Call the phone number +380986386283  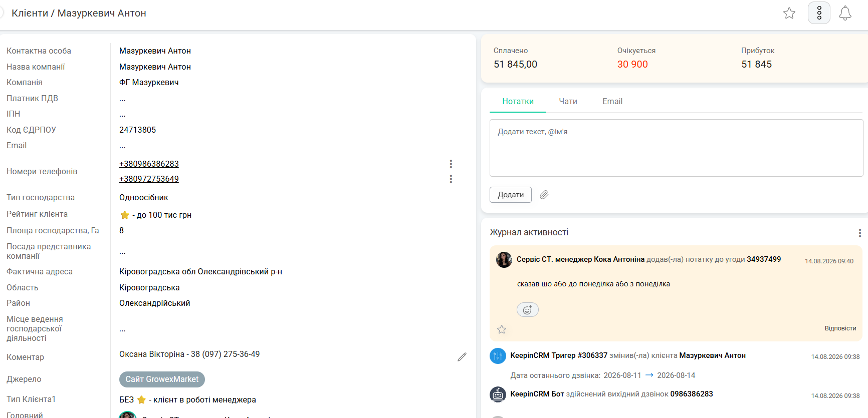pyautogui.click(x=149, y=164)
